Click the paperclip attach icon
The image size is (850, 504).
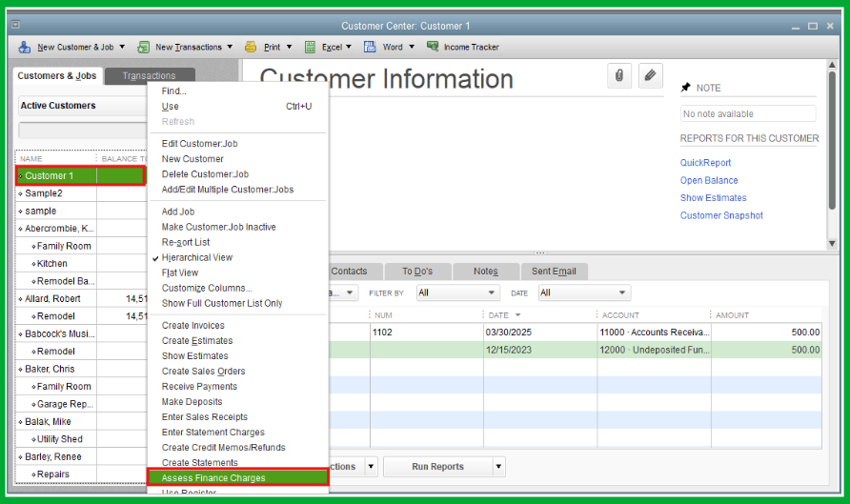(x=619, y=75)
